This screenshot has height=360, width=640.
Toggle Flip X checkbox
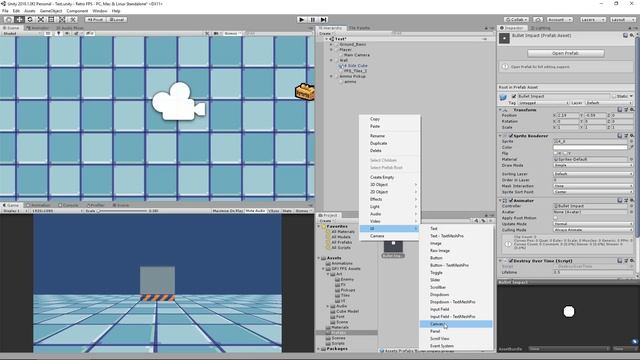556,153
